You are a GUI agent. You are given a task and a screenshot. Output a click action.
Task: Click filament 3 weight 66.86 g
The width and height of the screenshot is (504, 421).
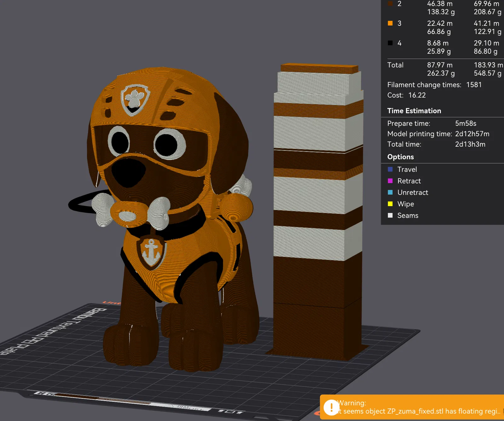[x=439, y=31]
